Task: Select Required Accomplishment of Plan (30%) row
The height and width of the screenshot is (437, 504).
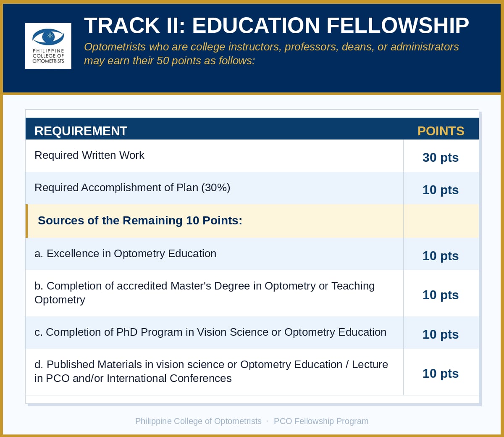Action: 252,188
